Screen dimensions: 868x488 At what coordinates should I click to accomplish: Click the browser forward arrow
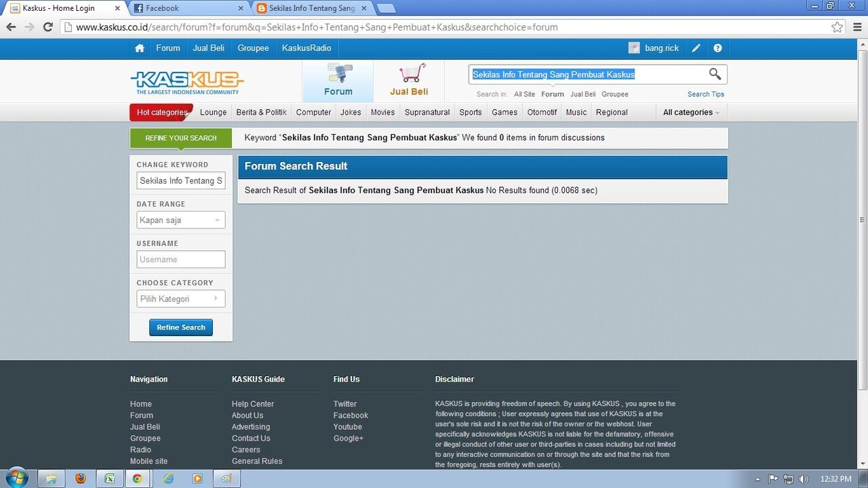(29, 27)
